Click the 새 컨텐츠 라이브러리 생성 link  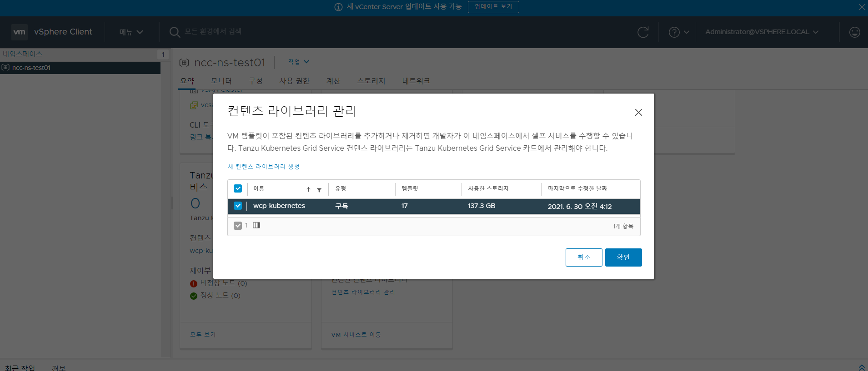point(264,167)
